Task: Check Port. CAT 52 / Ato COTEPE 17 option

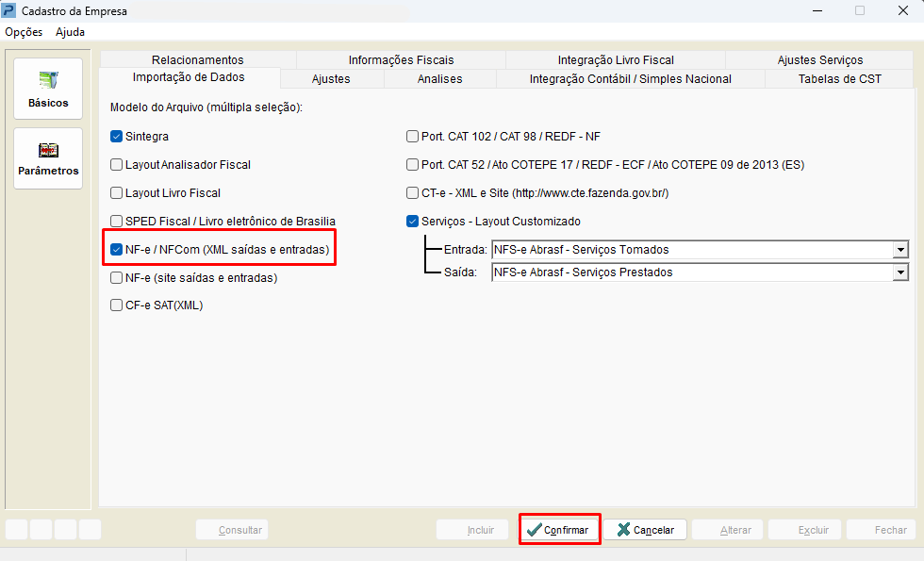Action: click(x=413, y=164)
